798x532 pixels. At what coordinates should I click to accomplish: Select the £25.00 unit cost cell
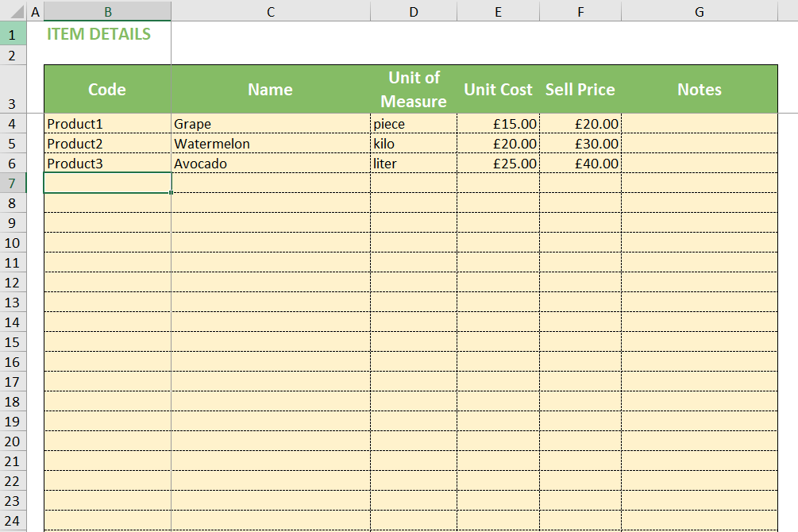click(498, 164)
